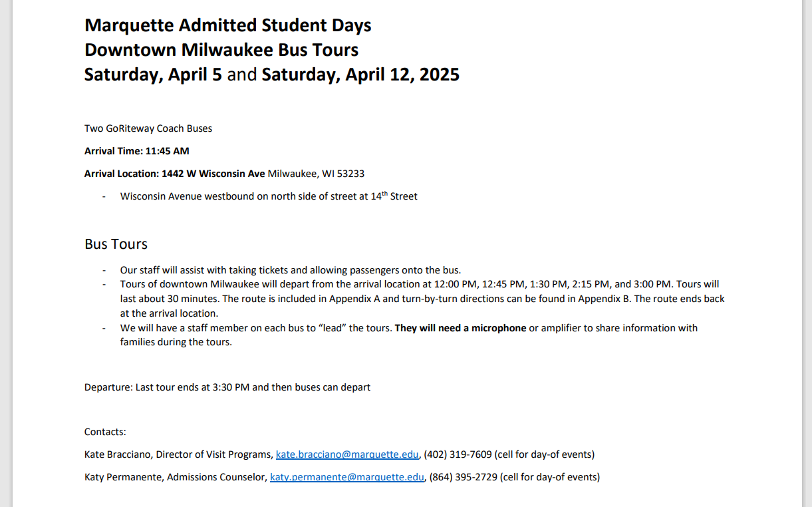This screenshot has width=812, height=507.
Task: Click the 'Marquette Admitted Student Days' title
Action: coord(227,25)
